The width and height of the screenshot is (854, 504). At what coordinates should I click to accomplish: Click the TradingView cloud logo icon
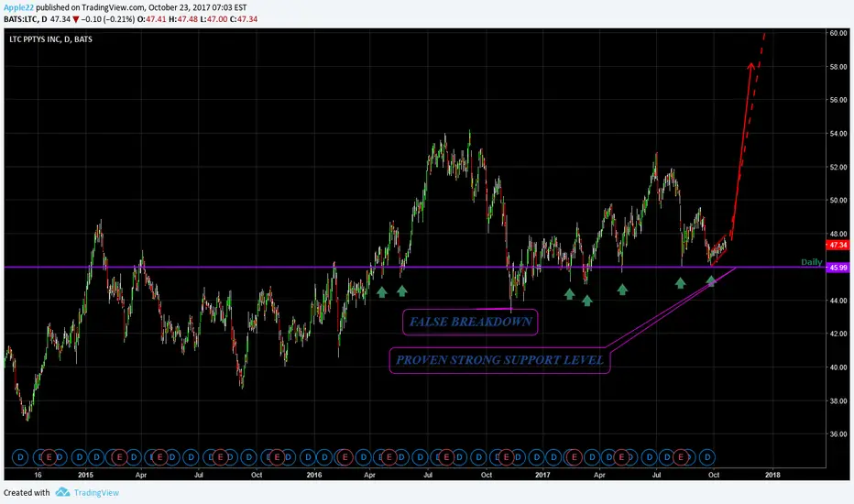tap(62, 492)
